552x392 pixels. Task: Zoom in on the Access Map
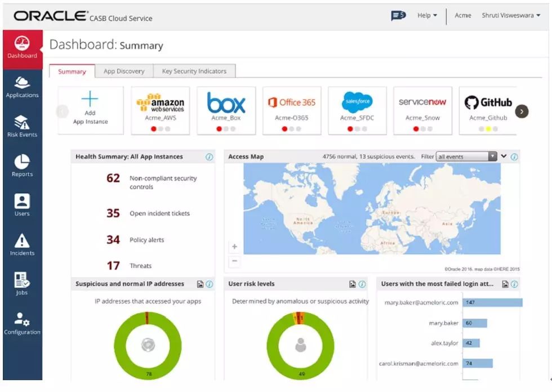pyautogui.click(x=234, y=247)
